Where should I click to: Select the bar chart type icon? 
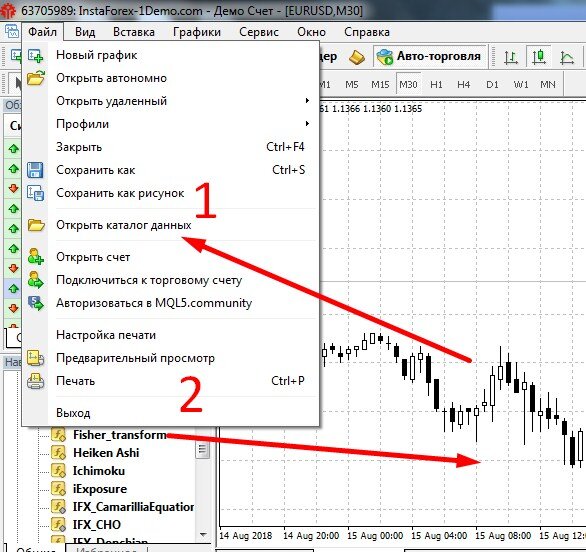511,57
